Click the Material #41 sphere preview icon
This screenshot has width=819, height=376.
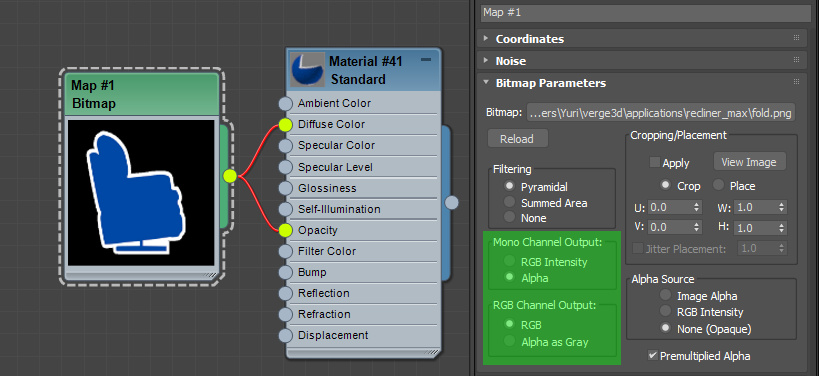coord(307,70)
